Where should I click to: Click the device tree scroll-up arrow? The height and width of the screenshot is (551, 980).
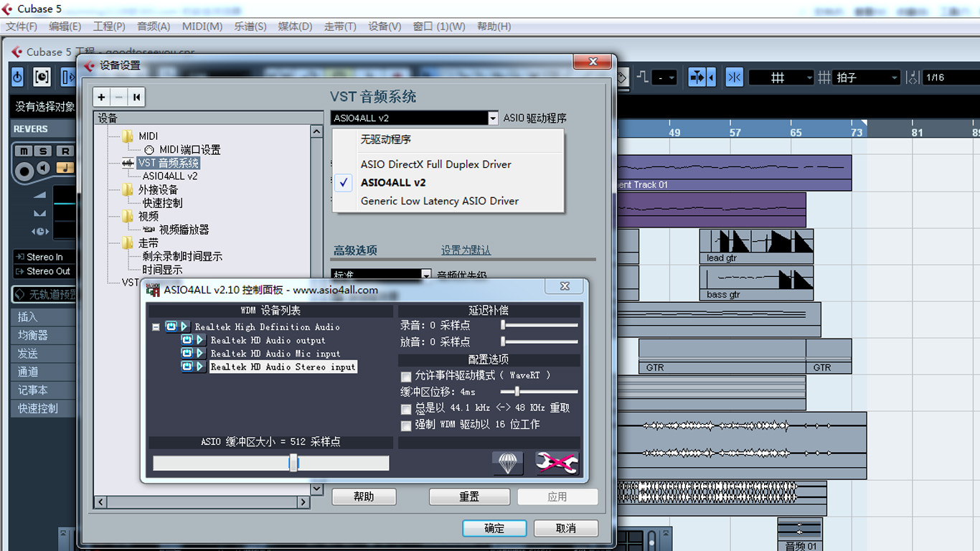coord(316,132)
